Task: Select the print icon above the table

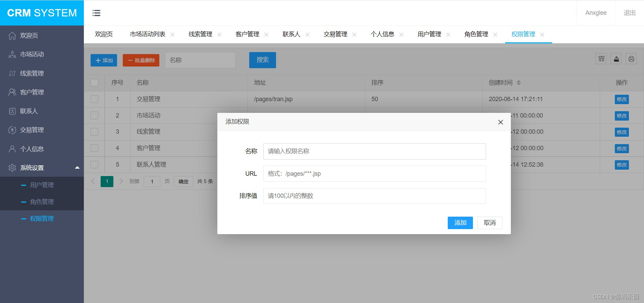Action: [x=631, y=59]
